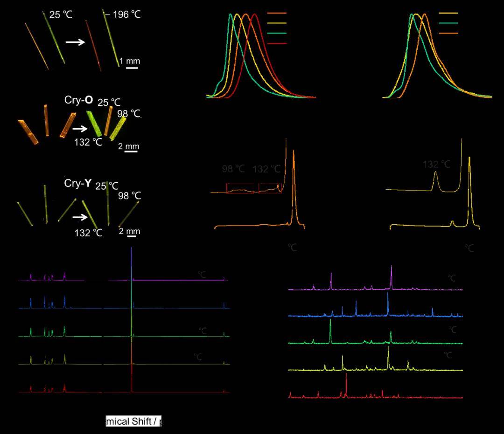
Task: Click the faint 98 °C label on orange DSC plot
Action: pyautogui.click(x=233, y=169)
